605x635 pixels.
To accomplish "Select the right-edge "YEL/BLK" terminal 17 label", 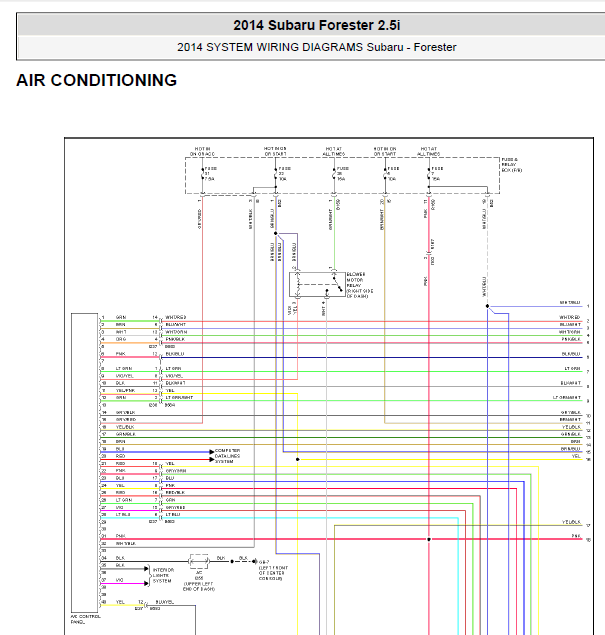I will tap(571, 522).
